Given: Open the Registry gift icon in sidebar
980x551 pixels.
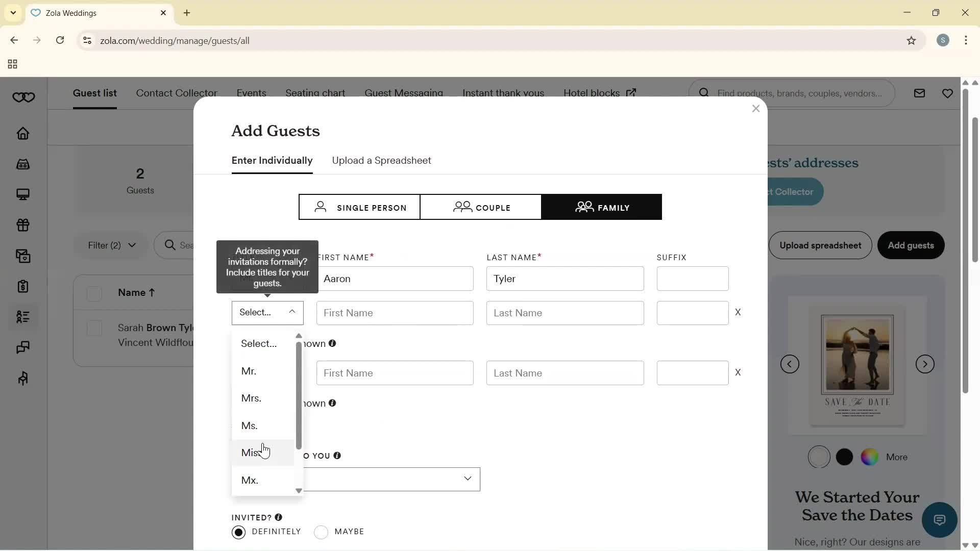Looking at the screenshot, I should pyautogui.click(x=23, y=226).
